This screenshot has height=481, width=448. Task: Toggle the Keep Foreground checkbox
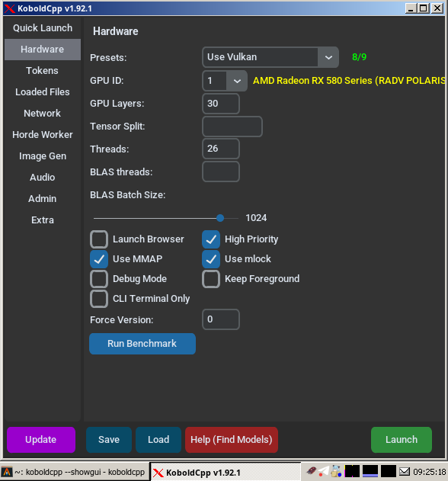211,279
